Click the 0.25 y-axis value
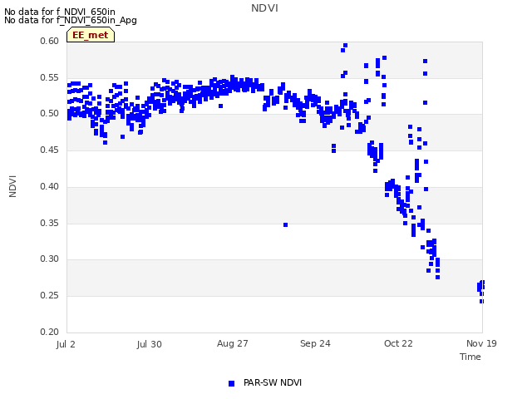 coord(50,296)
